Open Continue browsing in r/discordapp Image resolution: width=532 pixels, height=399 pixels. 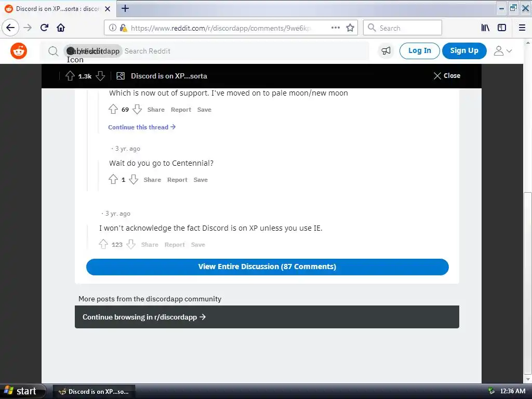point(267,317)
